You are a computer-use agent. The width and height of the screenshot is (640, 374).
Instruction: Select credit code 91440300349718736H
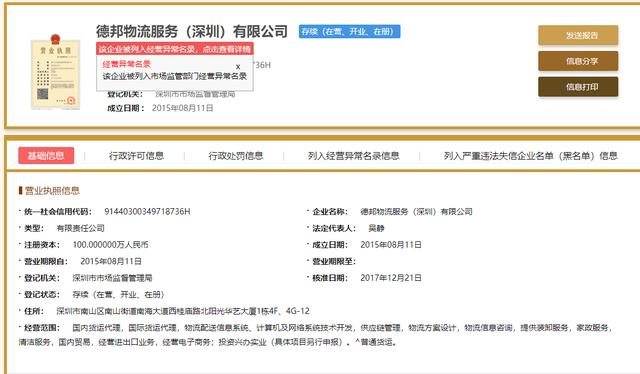pos(147,211)
